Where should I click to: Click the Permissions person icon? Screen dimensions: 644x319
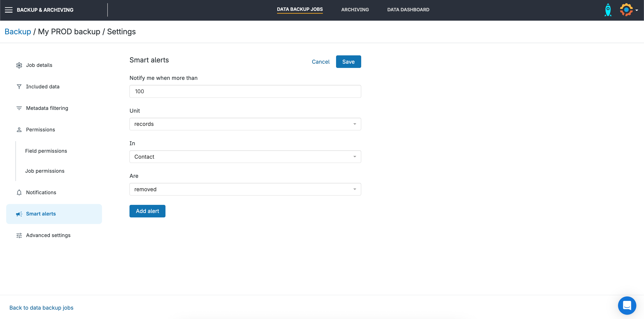click(19, 130)
